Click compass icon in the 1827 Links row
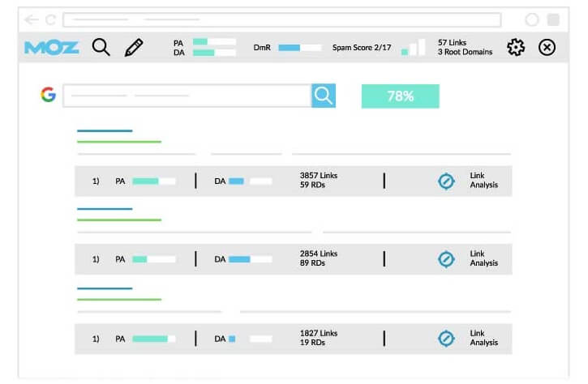The image size is (588, 384). tap(445, 339)
